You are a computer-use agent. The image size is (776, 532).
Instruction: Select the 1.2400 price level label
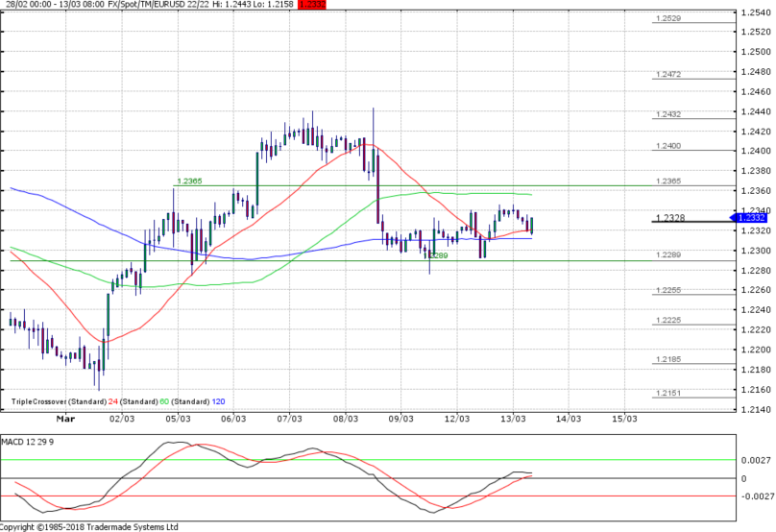(x=667, y=146)
